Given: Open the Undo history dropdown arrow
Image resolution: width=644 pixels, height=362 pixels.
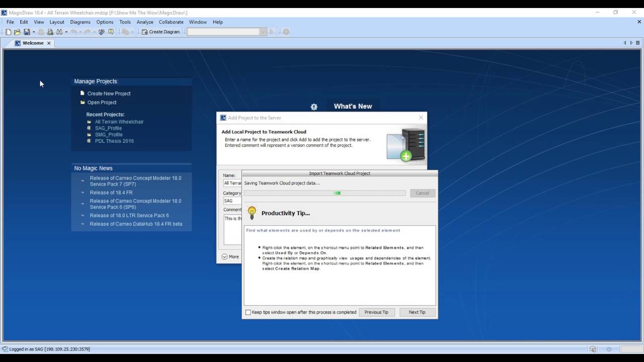Looking at the screenshot, I should click(80, 32).
